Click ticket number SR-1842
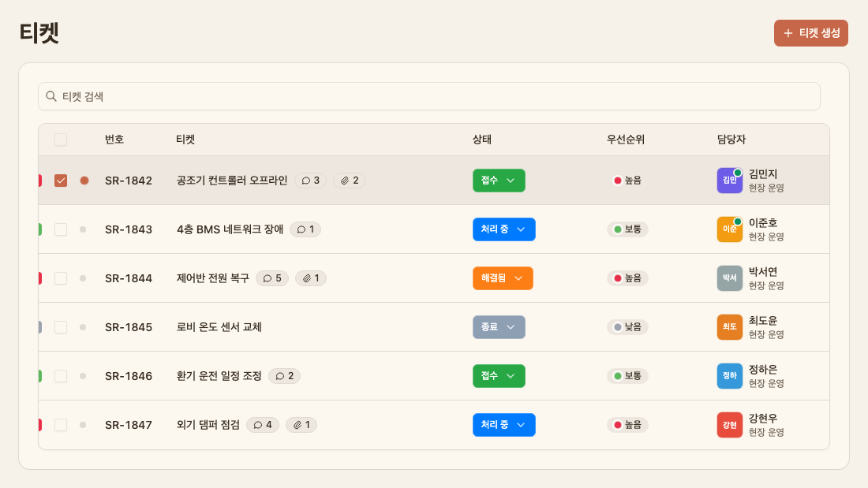The height and width of the screenshot is (488, 868). coord(129,181)
